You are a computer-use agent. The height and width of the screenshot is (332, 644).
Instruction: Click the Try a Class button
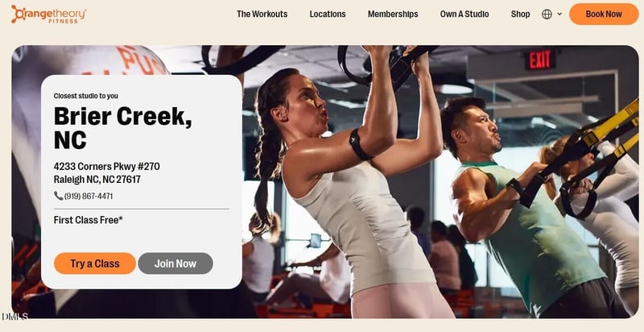pos(95,264)
